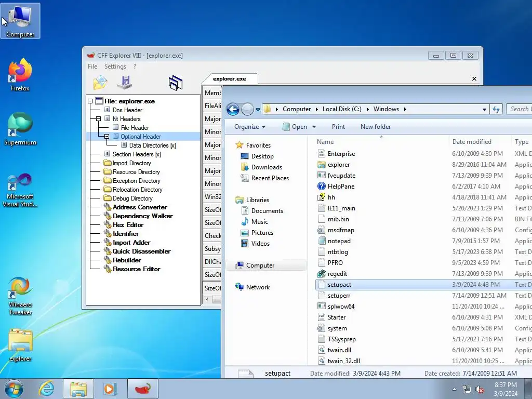Select Debug Directory node
This screenshot has height=399, width=532.
click(x=132, y=198)
